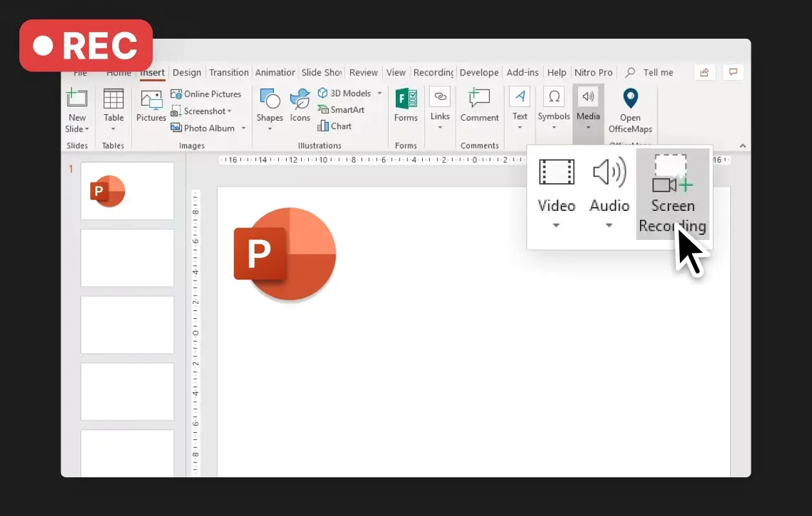
Task: Insert a Chart
Action: tap(334, 126)
